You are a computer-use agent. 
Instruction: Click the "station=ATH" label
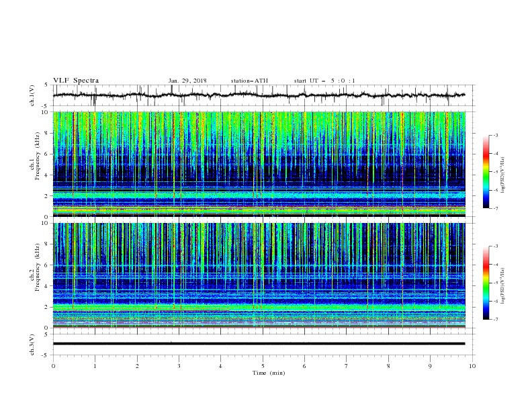click(x=249, y=81)
